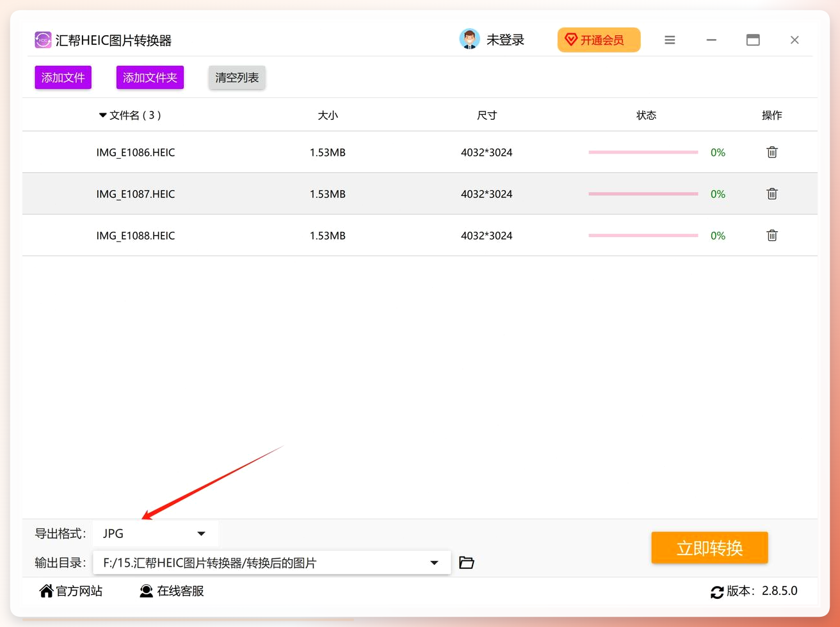The image size is (840, 627).
Task: Maximize the converter window
Action: [x=753, y=40]
